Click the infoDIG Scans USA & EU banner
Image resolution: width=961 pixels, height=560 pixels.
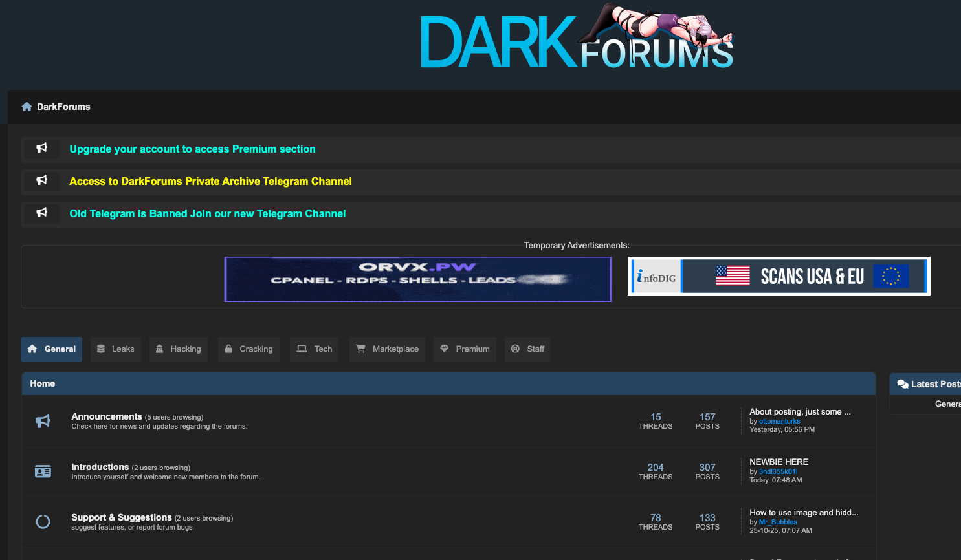pyautogui.click(x=779, y=276)
